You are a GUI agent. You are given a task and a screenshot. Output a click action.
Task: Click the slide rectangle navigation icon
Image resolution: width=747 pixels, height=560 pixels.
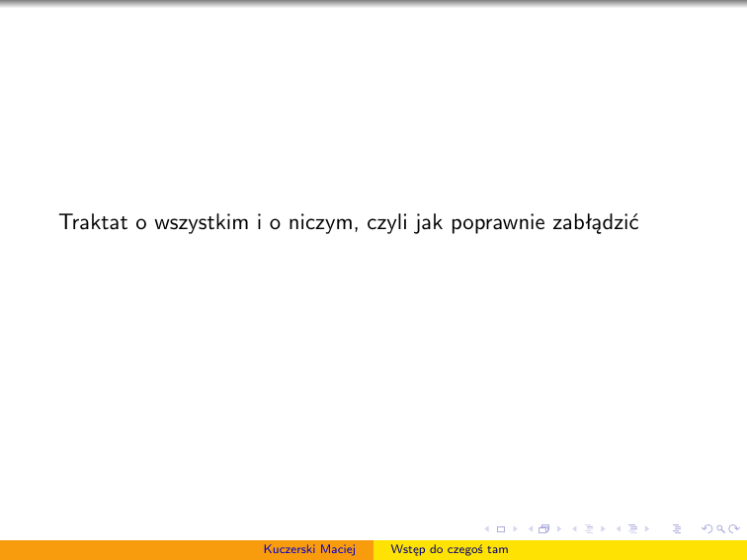tap(500, 530)
